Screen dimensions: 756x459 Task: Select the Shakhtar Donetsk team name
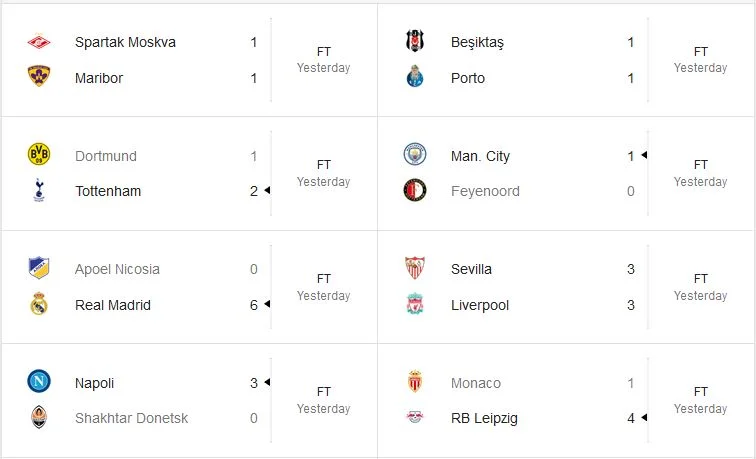131,418
